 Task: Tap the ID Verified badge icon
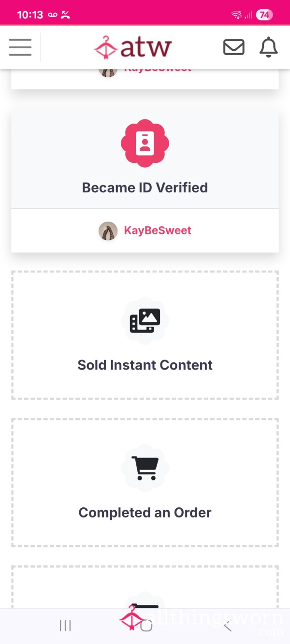145,143
